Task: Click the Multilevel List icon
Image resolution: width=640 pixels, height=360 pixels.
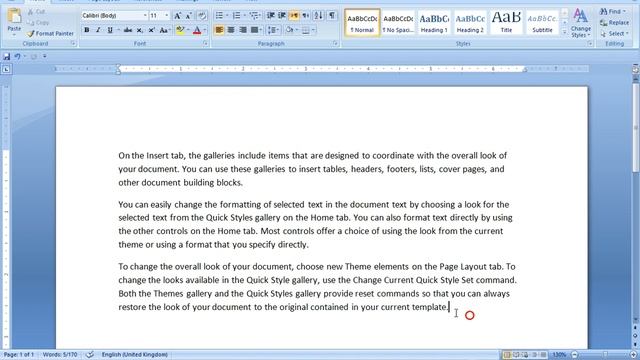Action: click(254, 16)
